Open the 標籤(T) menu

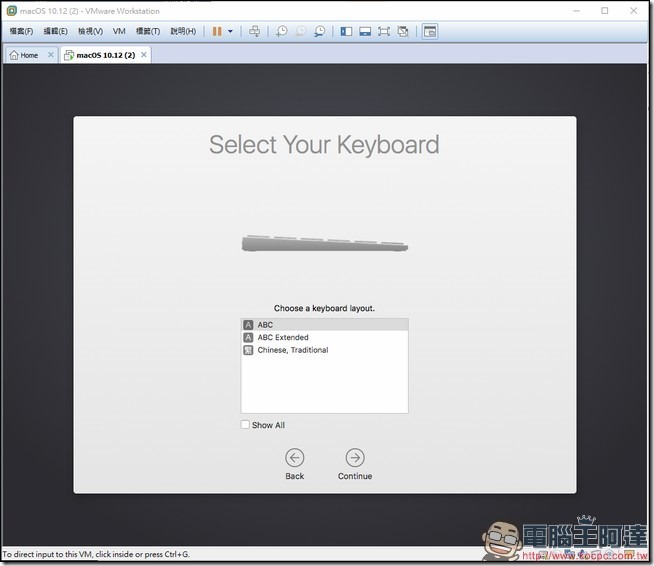pyautogui.click(x=148, y=31)
